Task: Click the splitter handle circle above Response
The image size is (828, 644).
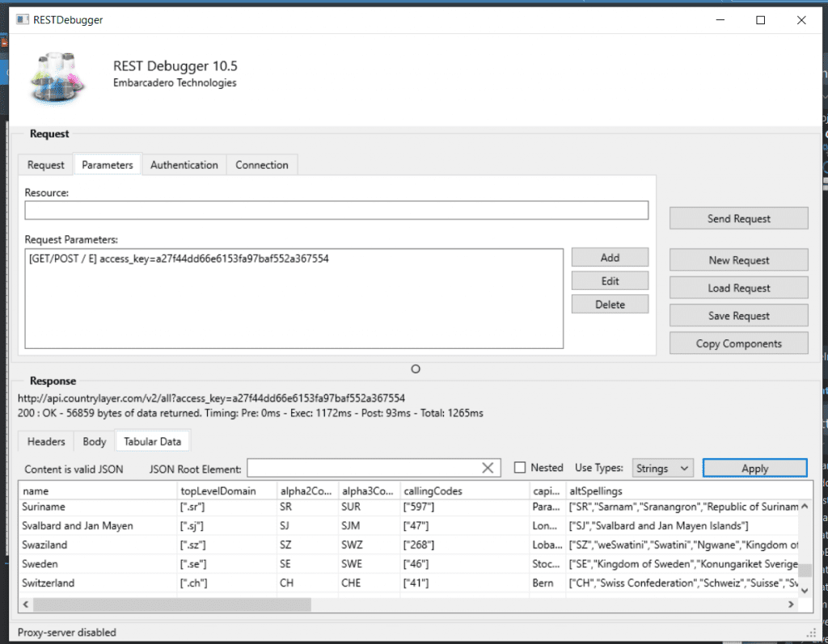Action: coord(416,369)
